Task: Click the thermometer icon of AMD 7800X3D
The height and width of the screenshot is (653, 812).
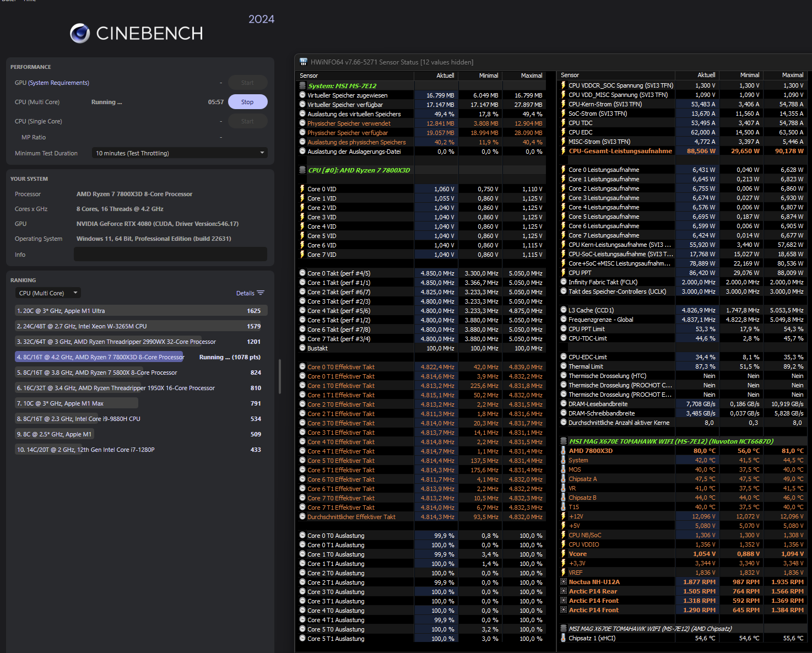Action: point(564,451)
